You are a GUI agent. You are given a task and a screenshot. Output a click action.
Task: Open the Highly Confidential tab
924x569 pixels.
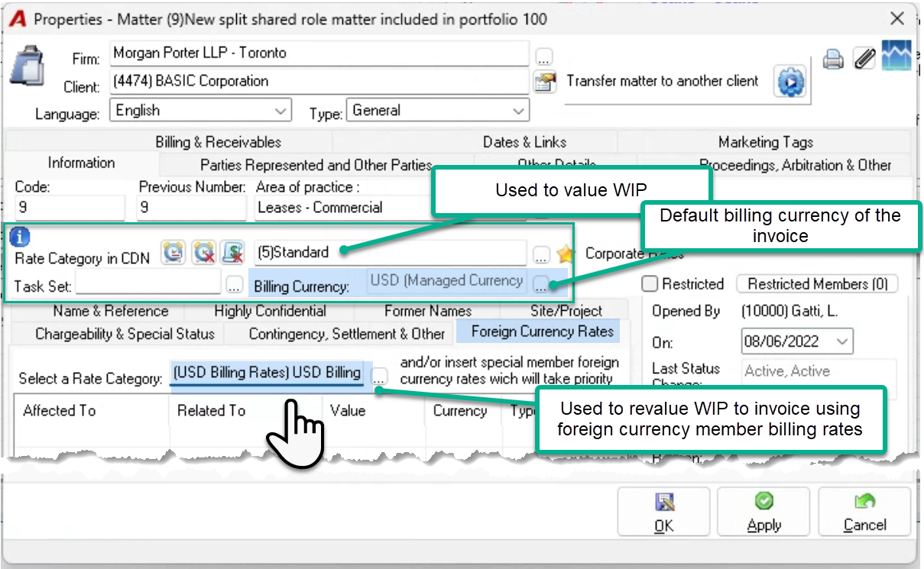(270, 311)
